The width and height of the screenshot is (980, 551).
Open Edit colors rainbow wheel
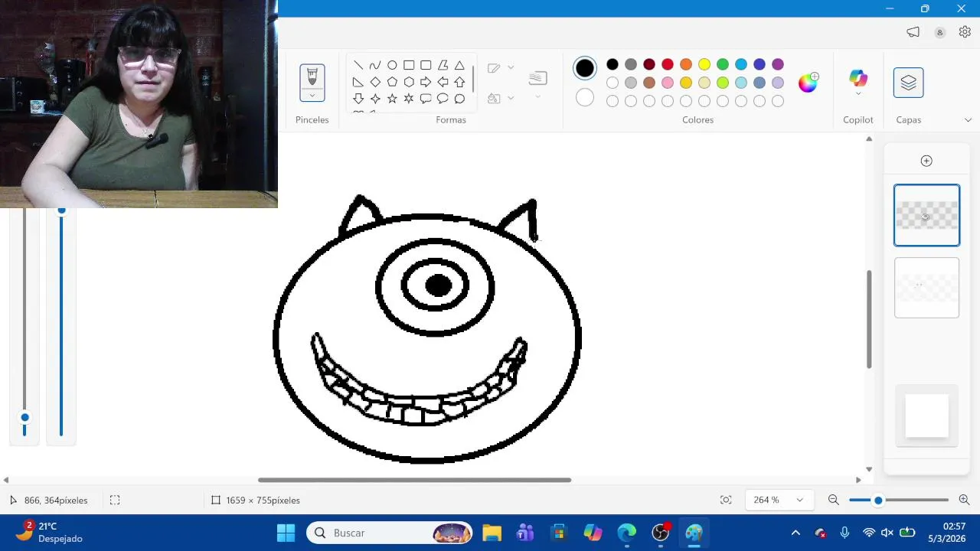coord(808,83)
